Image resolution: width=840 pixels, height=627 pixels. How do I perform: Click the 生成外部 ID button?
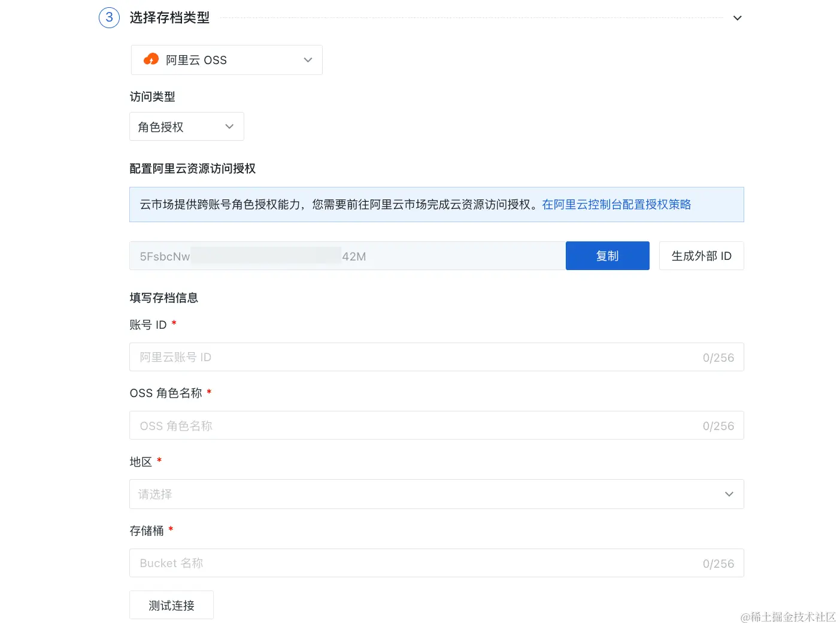(x=701, y=256)
